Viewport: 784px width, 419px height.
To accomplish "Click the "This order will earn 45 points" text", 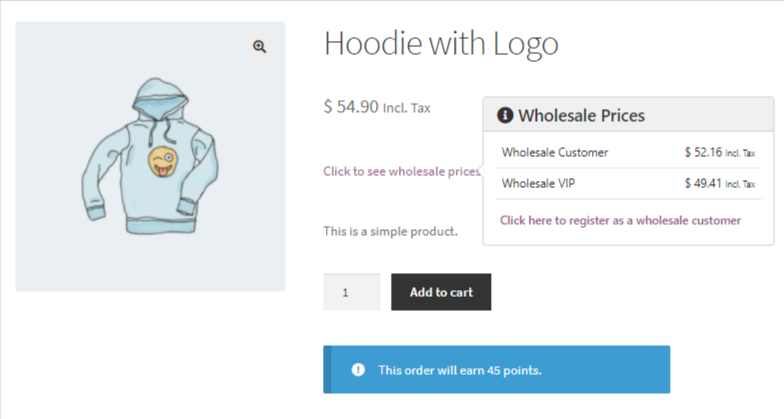I will 459,370.
